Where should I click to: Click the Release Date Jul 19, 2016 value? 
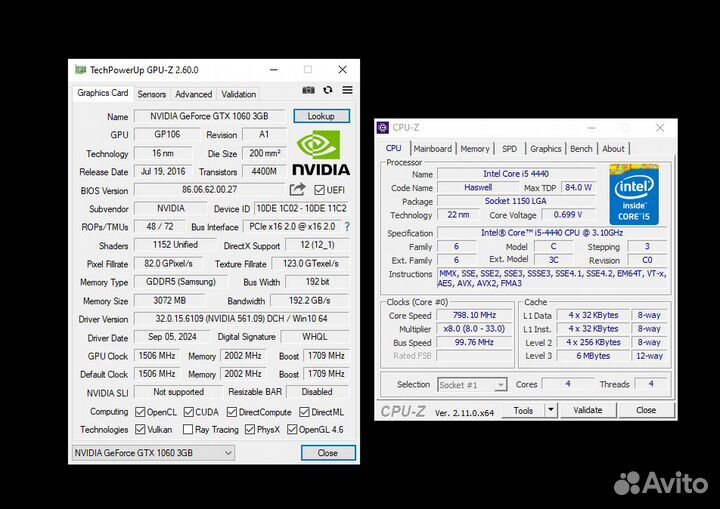click(x=163, y=171)
